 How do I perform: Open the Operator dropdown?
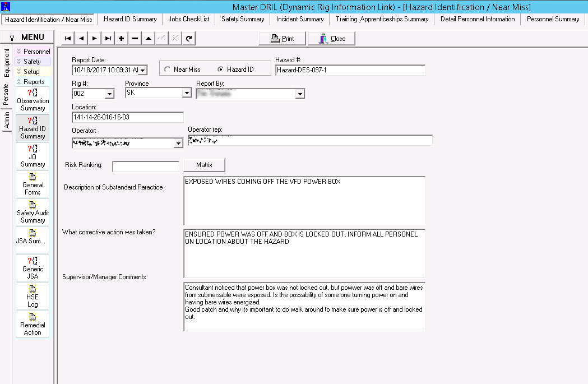pos(178,144)
